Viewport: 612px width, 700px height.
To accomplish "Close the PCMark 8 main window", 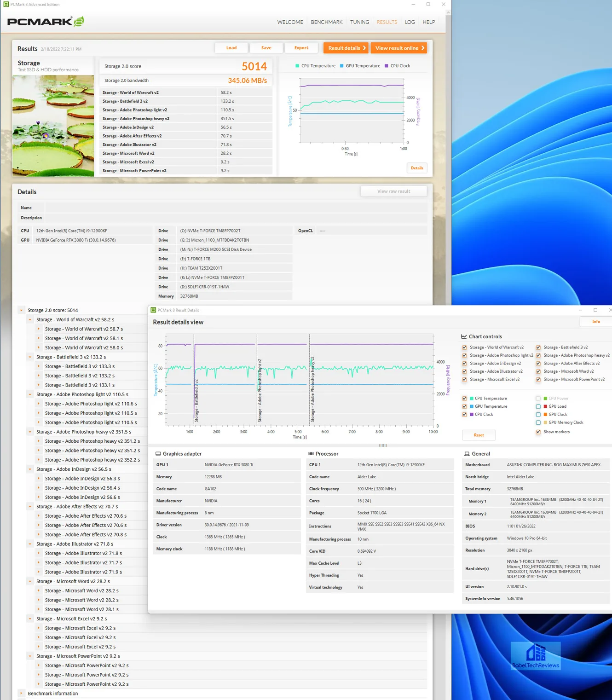I will tap(443, 4).
